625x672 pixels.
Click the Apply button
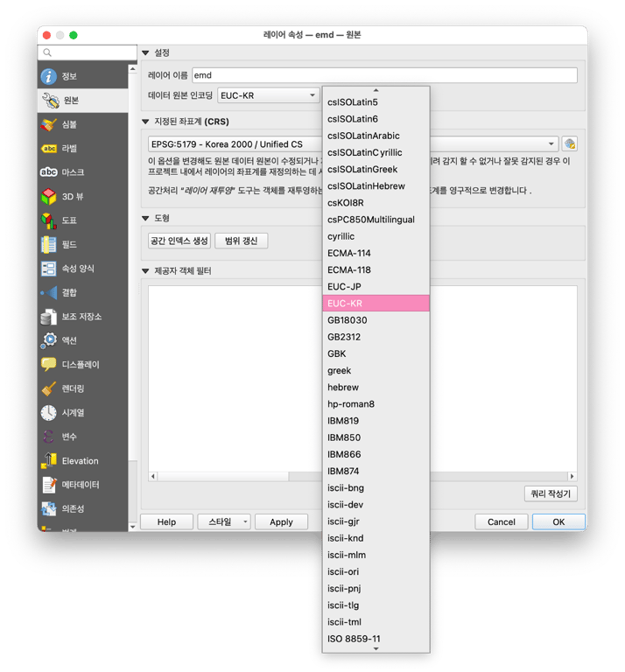pos(281,522)
